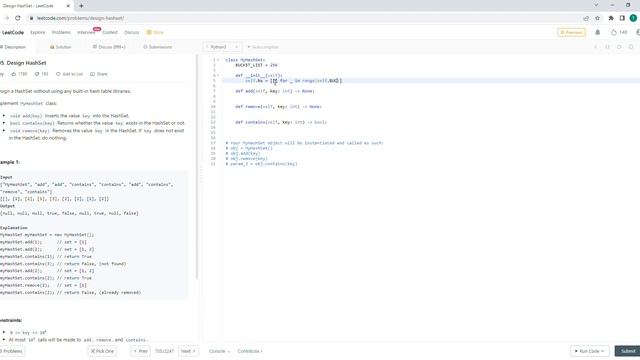Viewport: 640px width, 360px height.
Task: Close the Design HashSet browser tab
Action: [x=68, y=6]
